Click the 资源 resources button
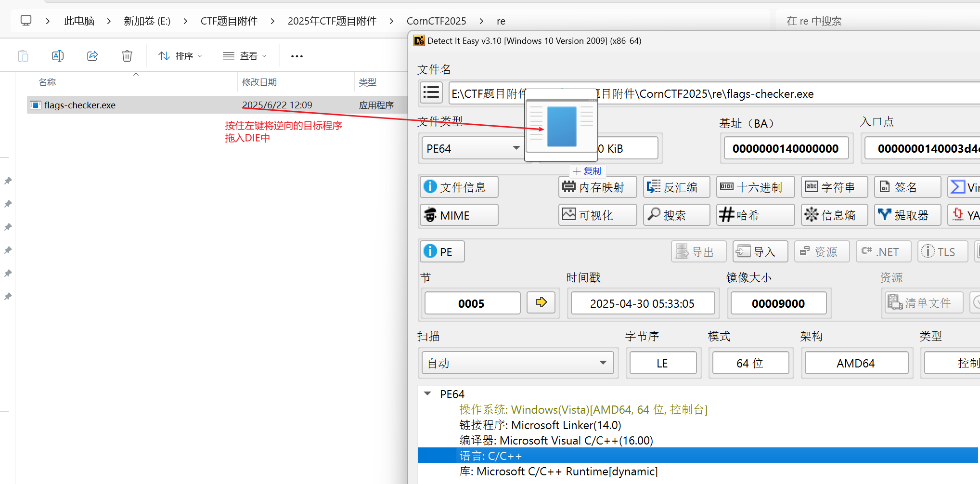The image size is (980, 484). [822, 251]
